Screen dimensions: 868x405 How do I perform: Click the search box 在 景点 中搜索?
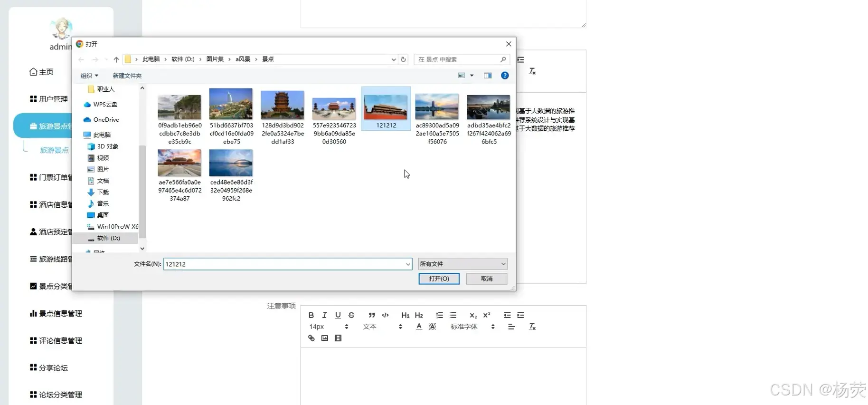tap(462, 59)
